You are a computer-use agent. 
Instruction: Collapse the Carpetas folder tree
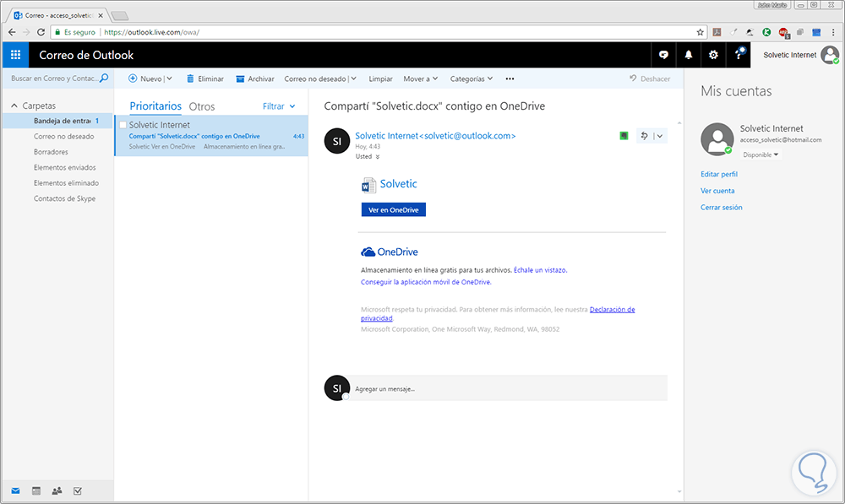14,106
